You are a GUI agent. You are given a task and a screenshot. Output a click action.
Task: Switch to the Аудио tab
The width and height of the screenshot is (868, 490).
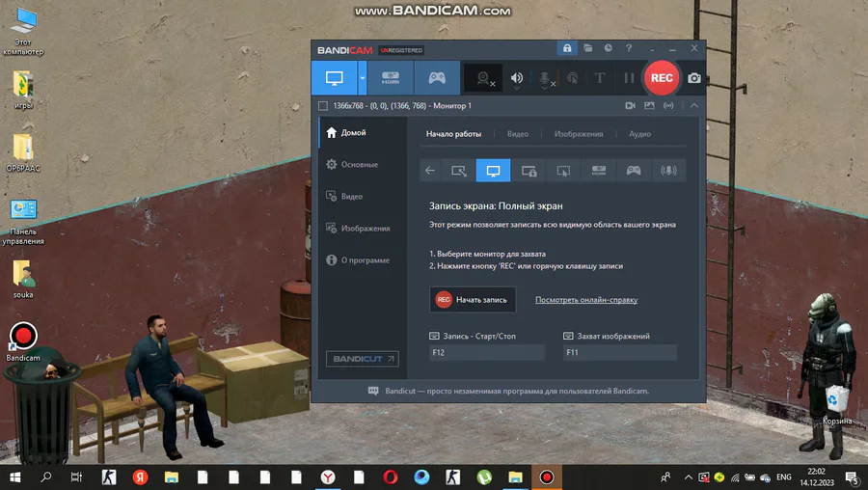pos(640,134)
